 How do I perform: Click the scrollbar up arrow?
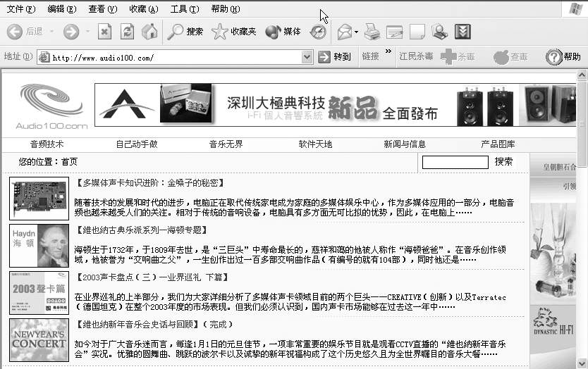582,75
